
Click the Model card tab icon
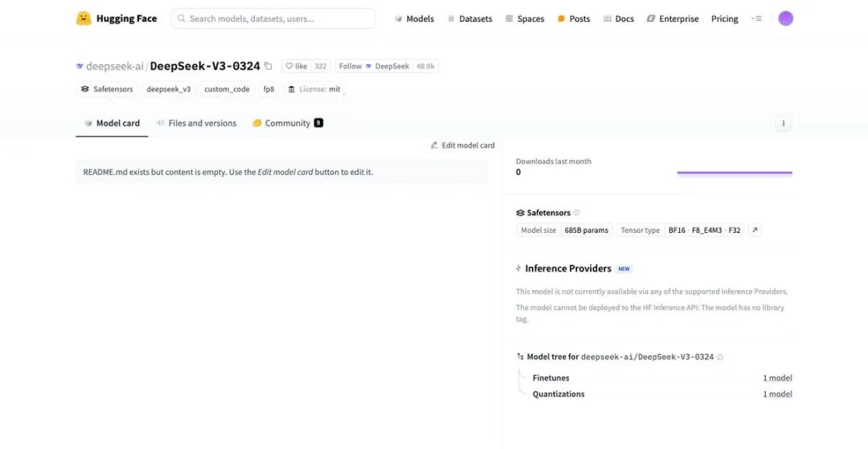[88, 124]
